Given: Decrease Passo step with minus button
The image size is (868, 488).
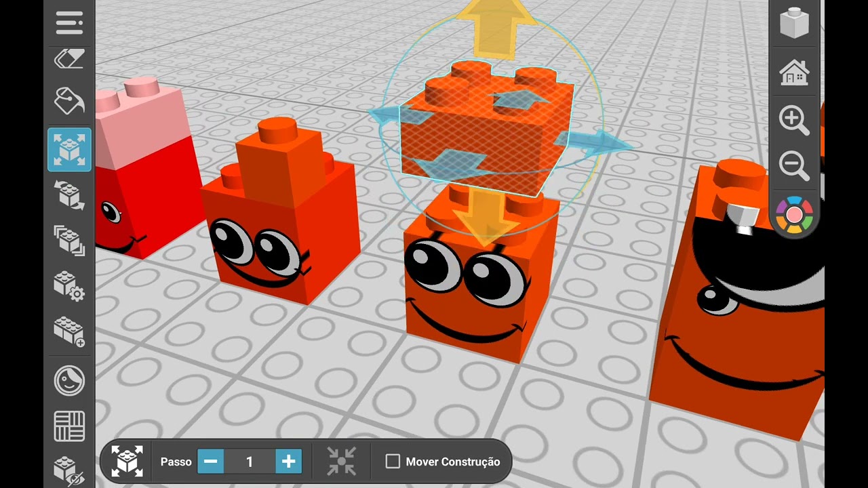Looking at the screenshot, I should click(x=210, y=462).
